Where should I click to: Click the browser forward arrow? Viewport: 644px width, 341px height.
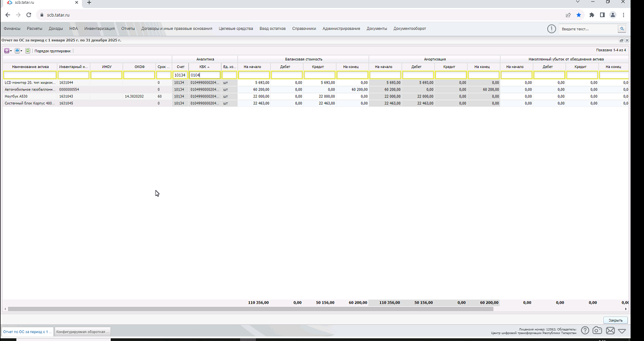point(18,15)
